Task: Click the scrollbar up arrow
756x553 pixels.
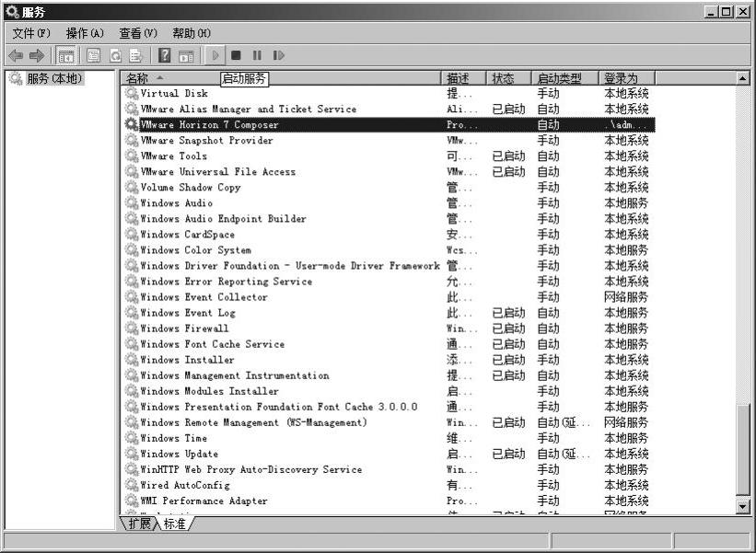Action: (x=742, y=78)
